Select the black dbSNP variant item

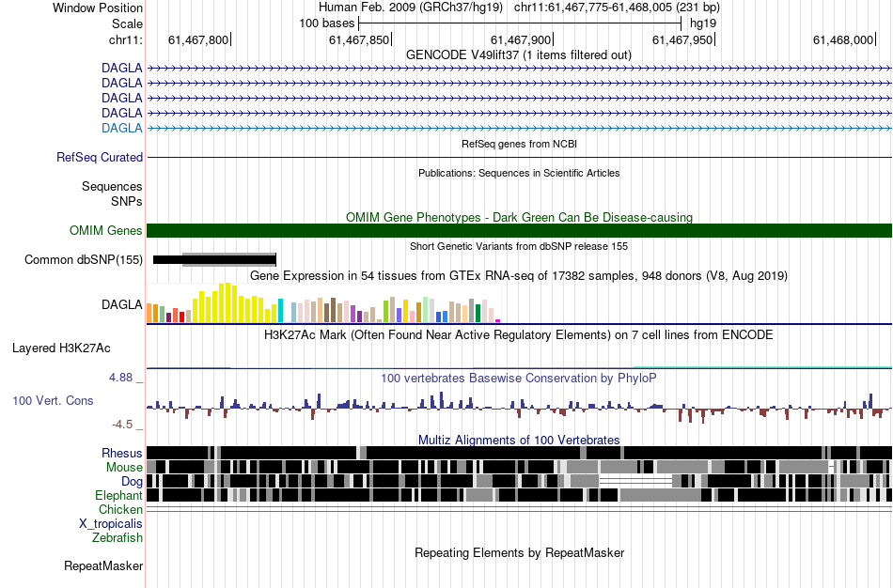pyautogui.click(x=214, y=260)
